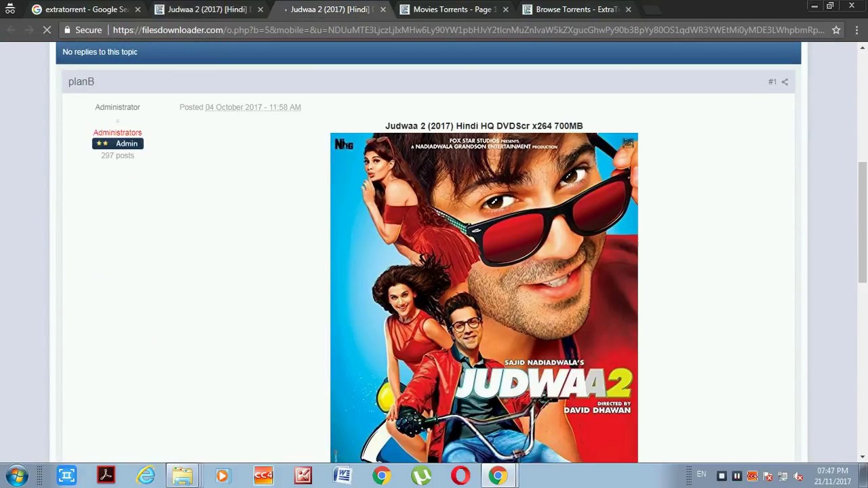
Task: Click the title Judwaa 2 (2017) Hindi HQ DVDScr
Action: tap(484, 126)
